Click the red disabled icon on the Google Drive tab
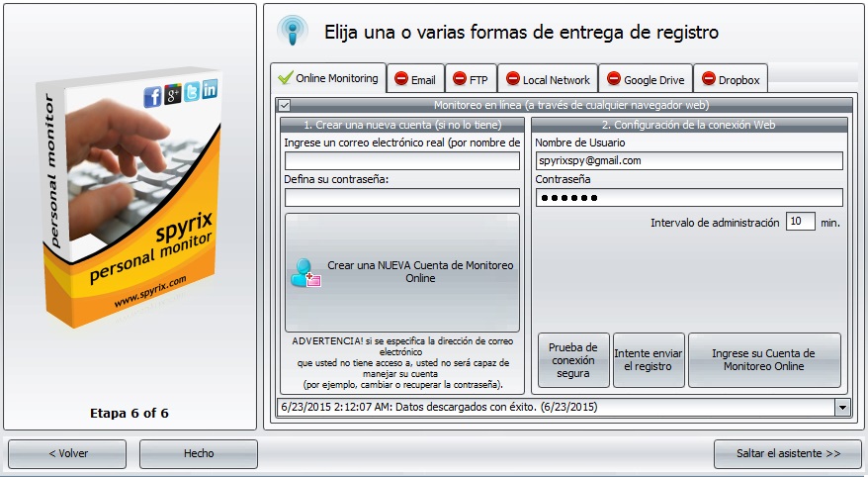The image size is (868, 477). point(614,78)
